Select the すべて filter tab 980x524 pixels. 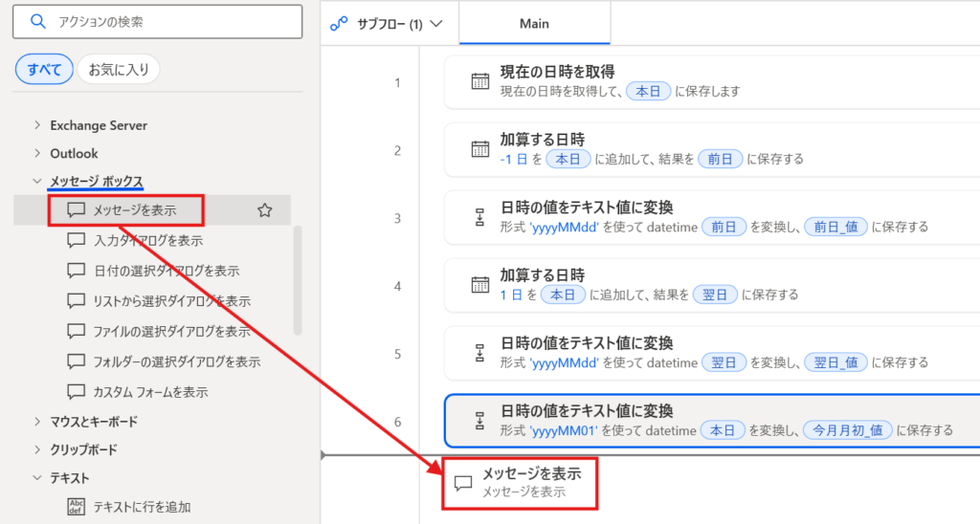[x=44, y=70]
